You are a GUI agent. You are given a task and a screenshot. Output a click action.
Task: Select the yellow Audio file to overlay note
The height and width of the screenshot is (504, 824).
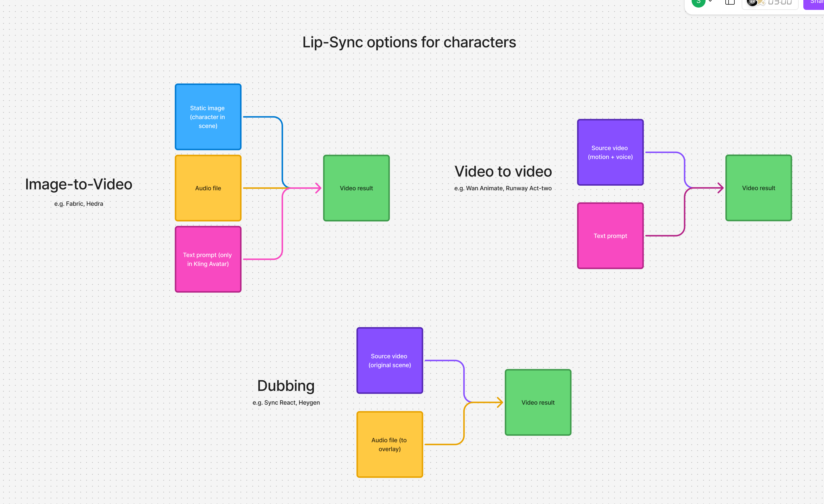(389, 444)
